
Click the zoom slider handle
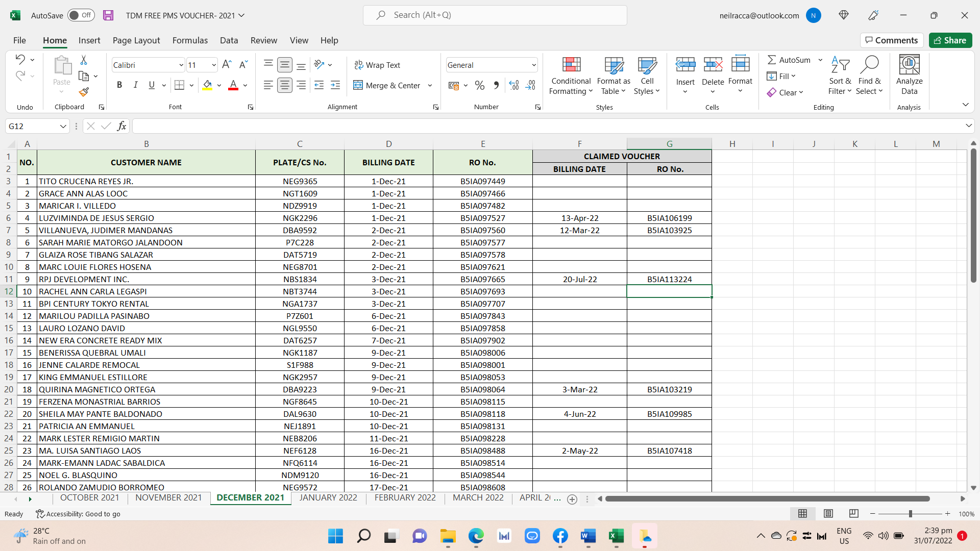coord(910,514)
